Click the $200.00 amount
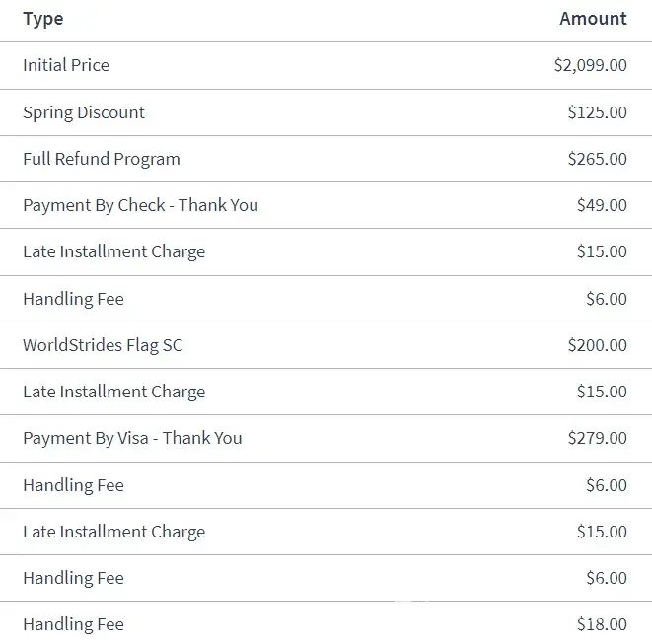Screen dimensions: 652x644 tap(597, 345)
